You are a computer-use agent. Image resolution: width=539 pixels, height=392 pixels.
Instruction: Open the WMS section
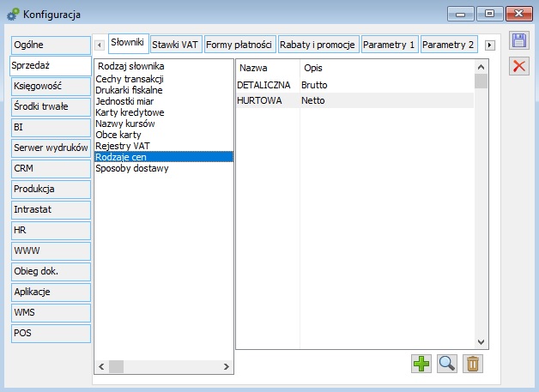(x=51, y=313)
